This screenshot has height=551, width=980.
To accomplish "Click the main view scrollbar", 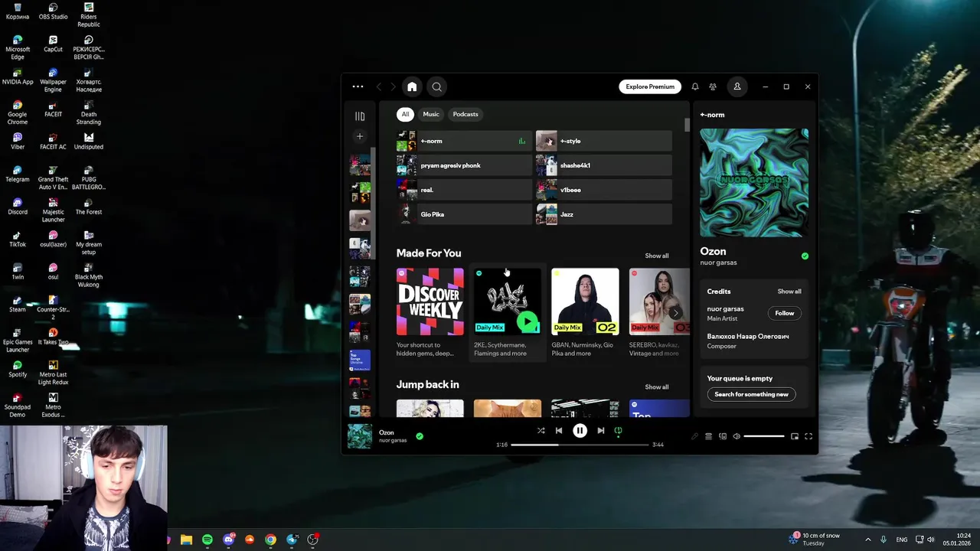I will click(x=687, y=126).
